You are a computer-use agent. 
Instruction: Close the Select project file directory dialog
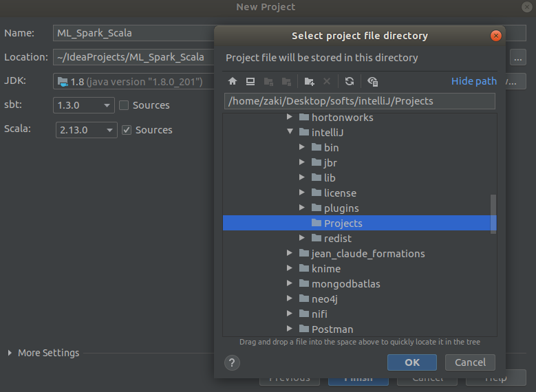pos(495,36)
